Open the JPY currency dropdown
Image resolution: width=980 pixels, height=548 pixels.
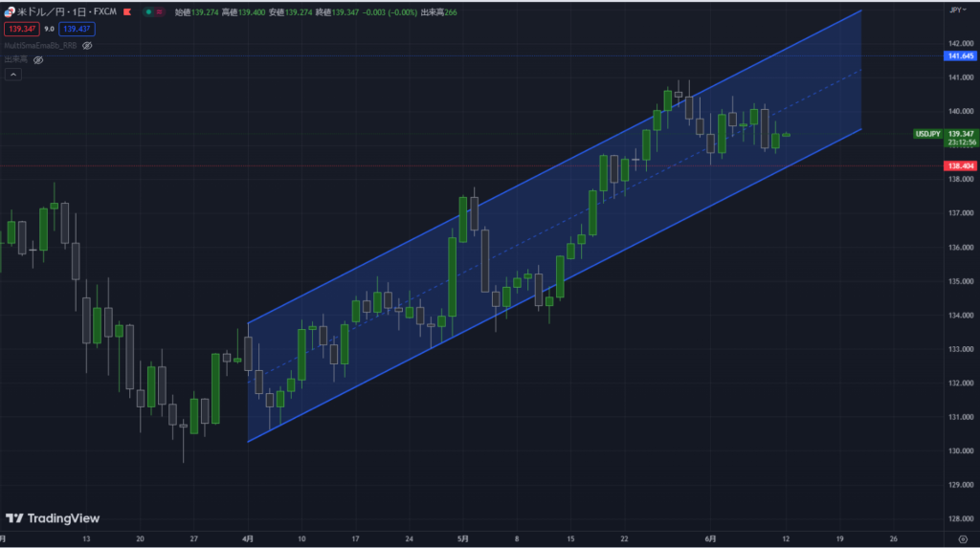click(x=957, y=10)
